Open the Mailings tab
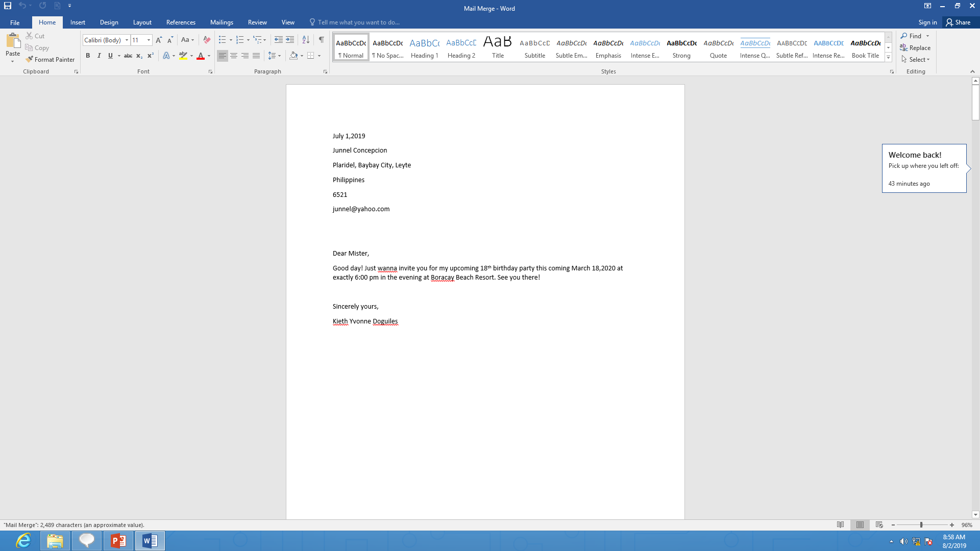The image size is (980, 551). [x=221, y=22]
